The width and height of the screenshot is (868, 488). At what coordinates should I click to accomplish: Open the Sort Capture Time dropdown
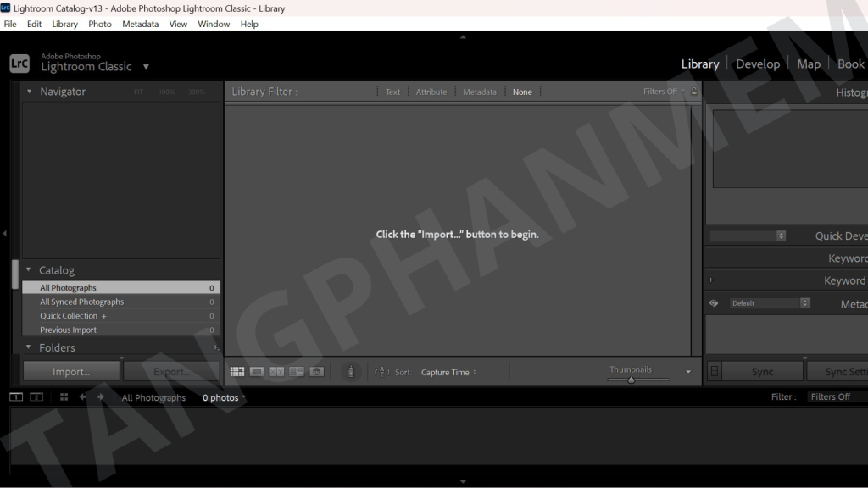click(x=448, y=373)
